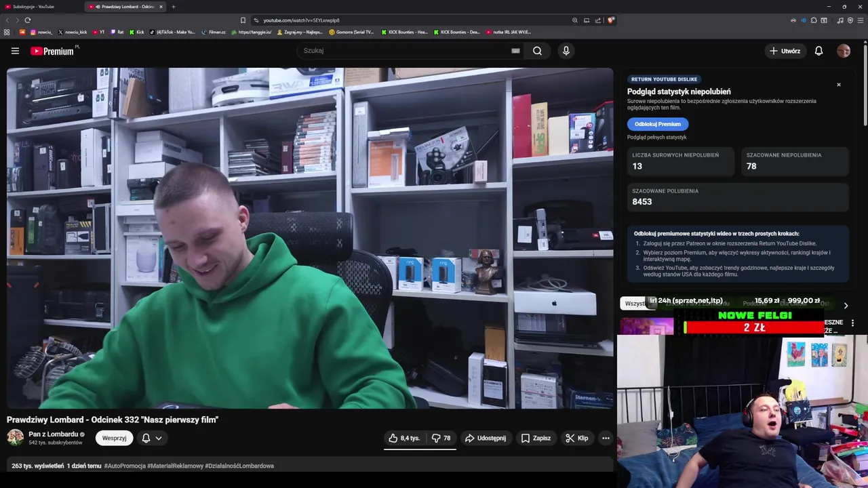Open the Pan z Lombardu channel avatar

coord(15,438)
